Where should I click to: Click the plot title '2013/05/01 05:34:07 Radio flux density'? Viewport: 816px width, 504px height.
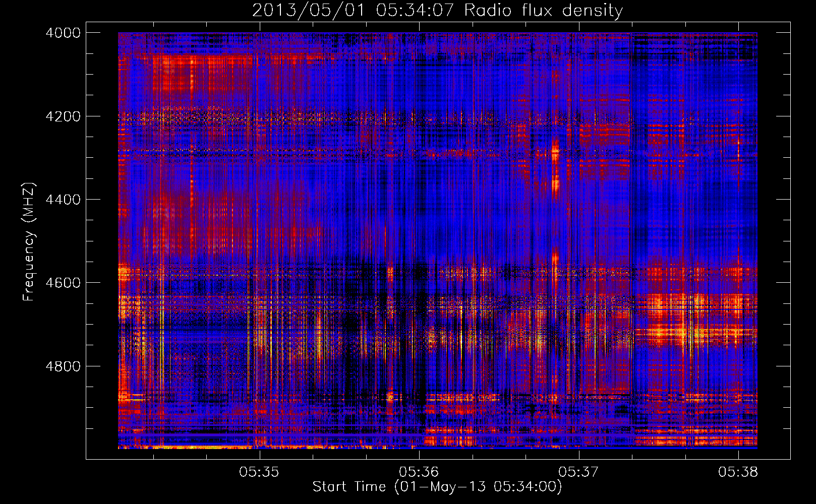tap(438, 10)
